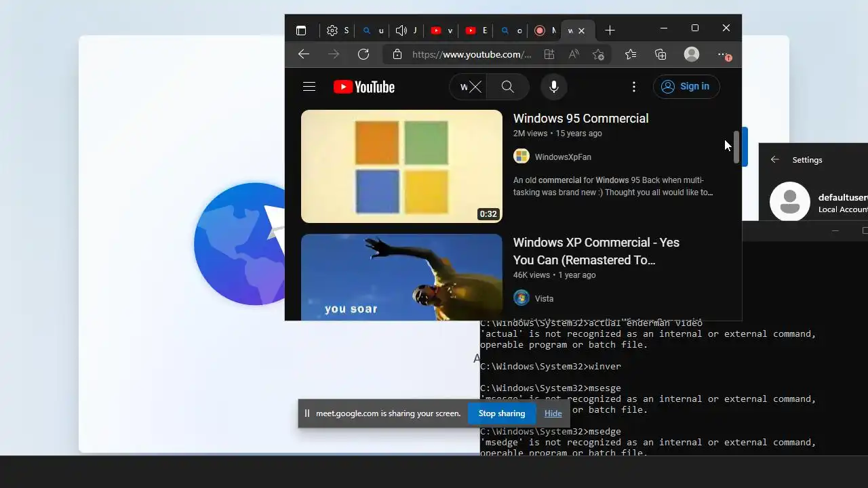Stop sharing your screen with meet.google.com
Screen dimensions: 868x488
click(x=501, y=413)
